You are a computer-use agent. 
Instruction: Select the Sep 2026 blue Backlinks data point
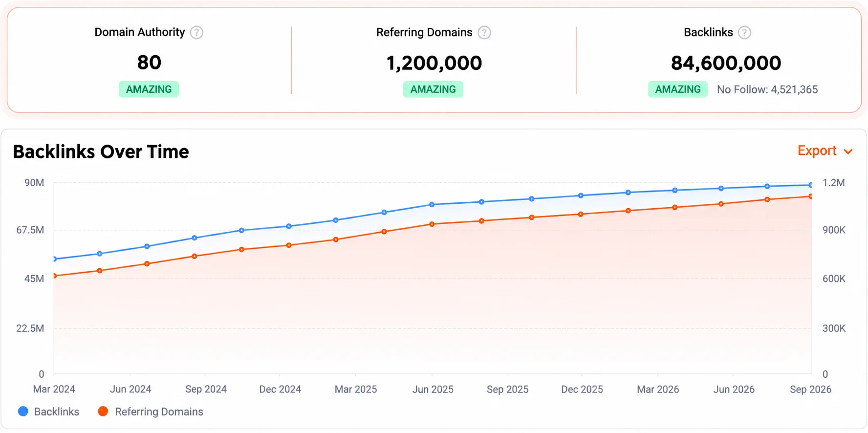[811, 185]
